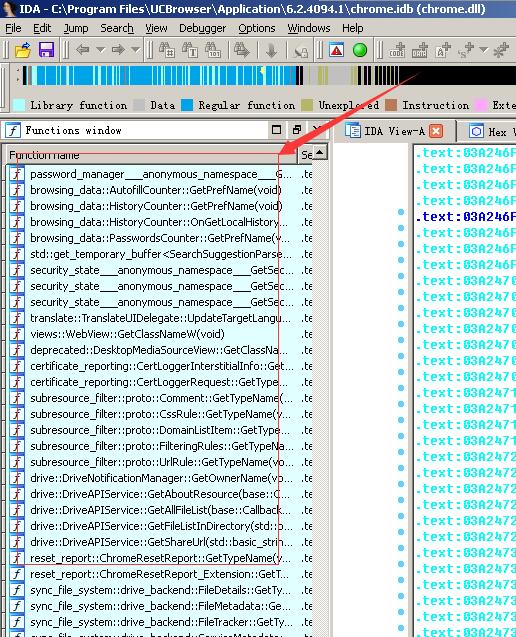Maximize the Functions window panel
This screenshot has height=637, width=516.
(276, 130)
